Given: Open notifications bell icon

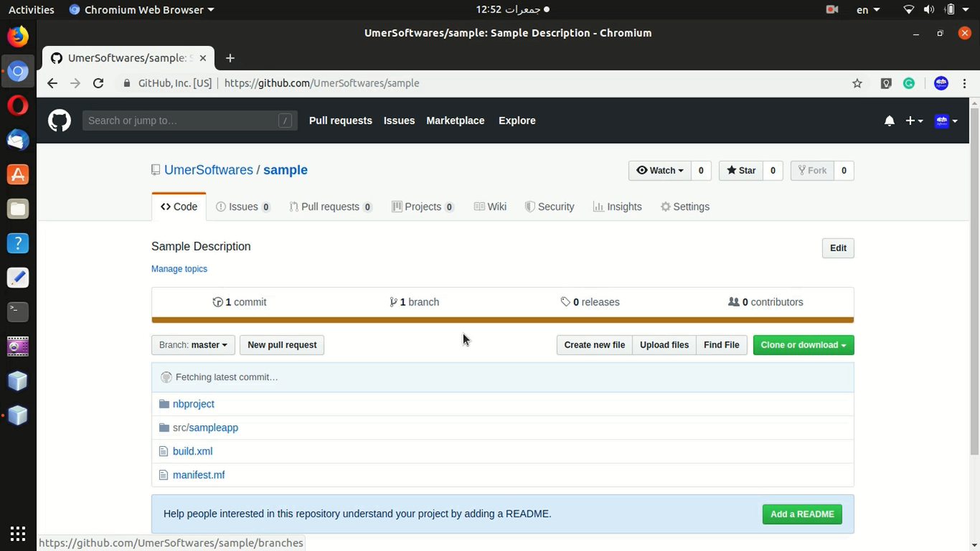Looking at the screenshot, I should coord(889,121).
